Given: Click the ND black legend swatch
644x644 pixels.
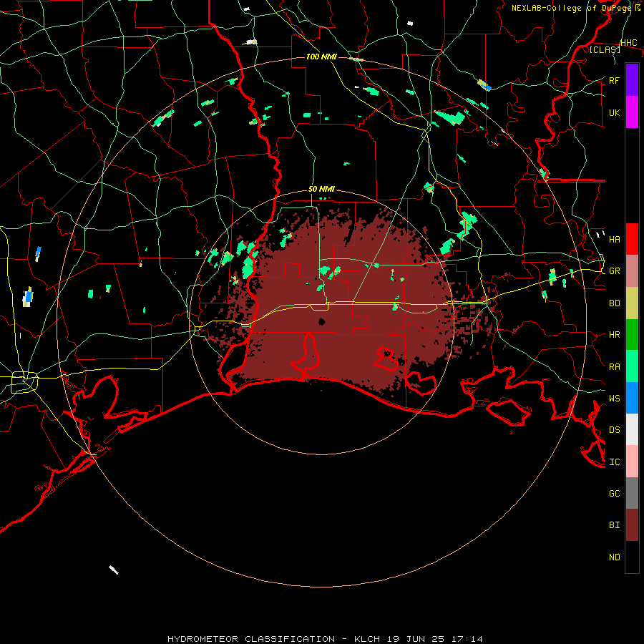Looking at the screenshot, I should click(x=632, y=557).
